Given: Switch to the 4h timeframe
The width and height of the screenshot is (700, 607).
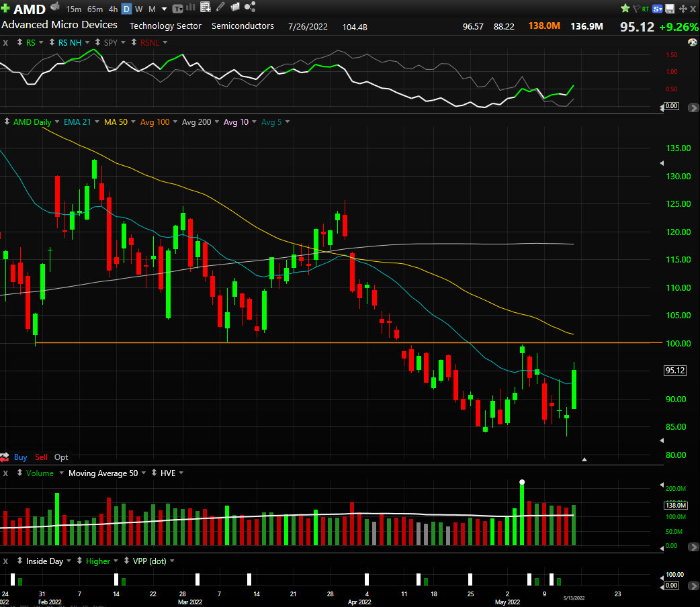Looking at the screenshot, I should click(x=114, y=9).
